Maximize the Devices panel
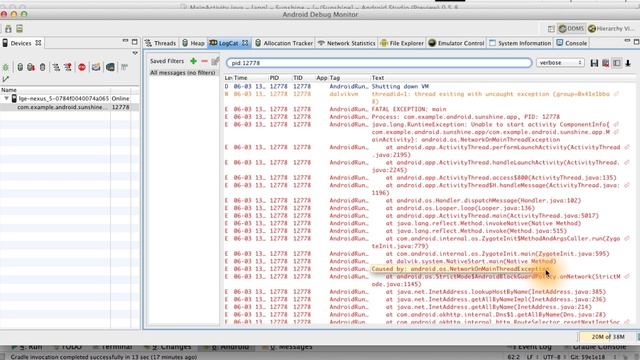Image resolution: width=640 pixels, height=360 pixels. tap(135, 42)
